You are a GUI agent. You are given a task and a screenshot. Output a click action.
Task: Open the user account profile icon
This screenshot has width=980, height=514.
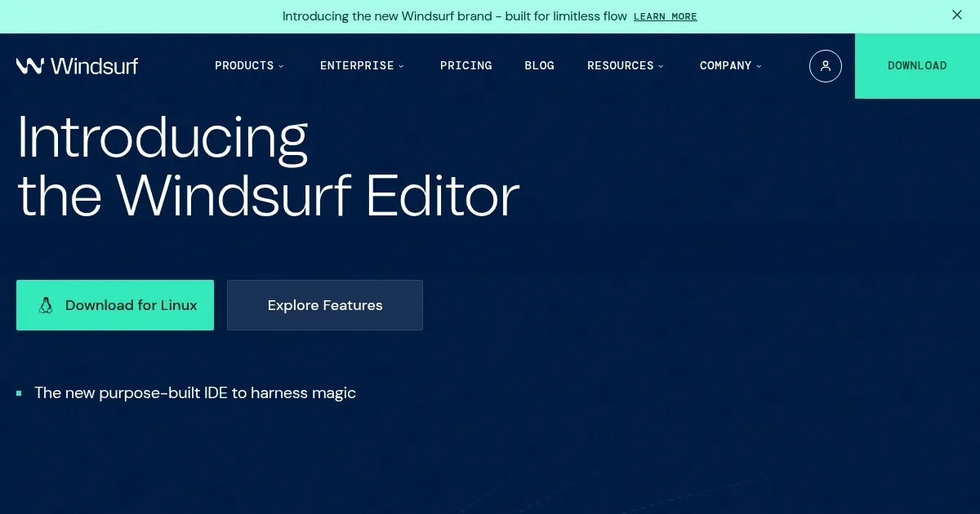tap(825, 66)
